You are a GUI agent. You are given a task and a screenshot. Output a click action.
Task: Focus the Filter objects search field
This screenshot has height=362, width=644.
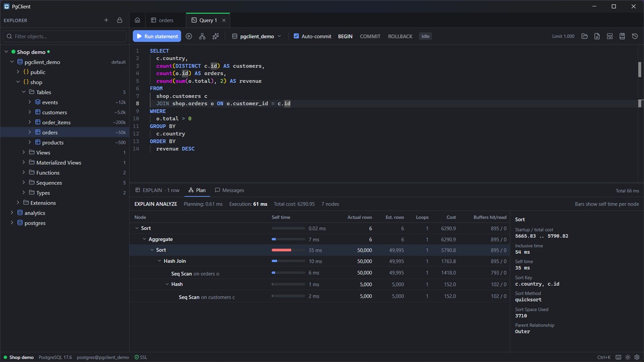coord(65,36)
